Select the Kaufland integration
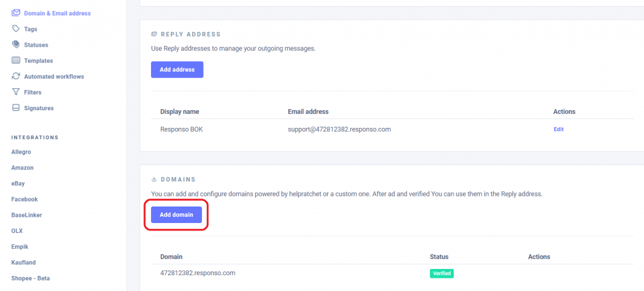This screenshot has height=291, width=644. [x=25, y=262]
